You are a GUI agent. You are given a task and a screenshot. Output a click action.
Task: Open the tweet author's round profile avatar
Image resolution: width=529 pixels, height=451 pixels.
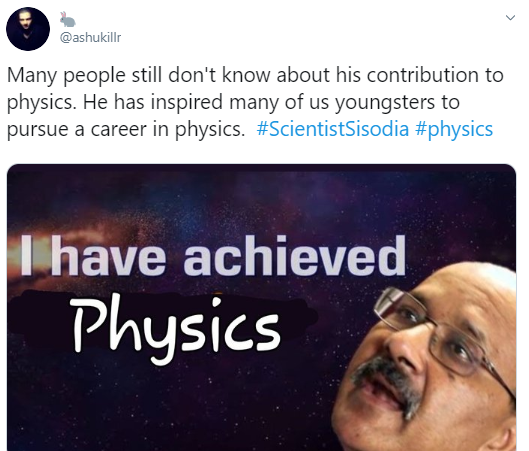[28, 29]
